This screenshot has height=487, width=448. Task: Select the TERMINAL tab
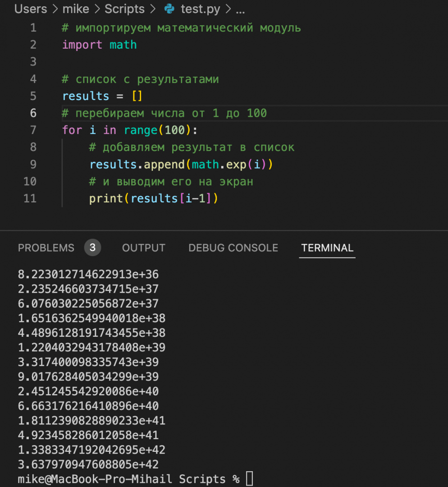pos(327,248)
